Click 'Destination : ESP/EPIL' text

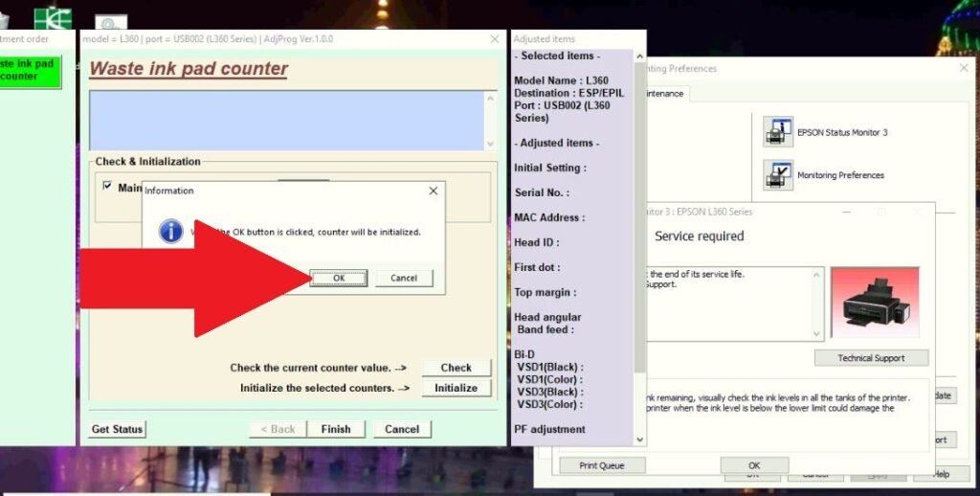pyautogui.click(x=568, y=93)
